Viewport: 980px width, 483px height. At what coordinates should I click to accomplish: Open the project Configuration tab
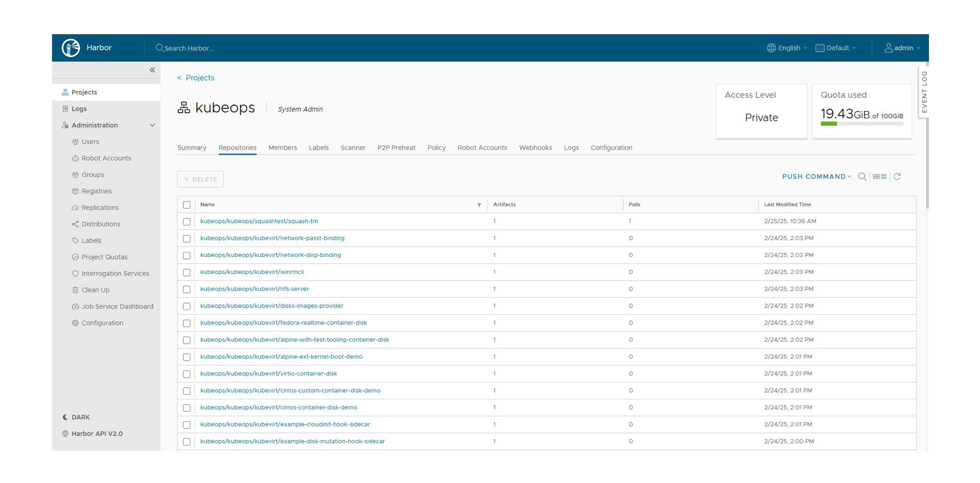[x=611, y=148]
